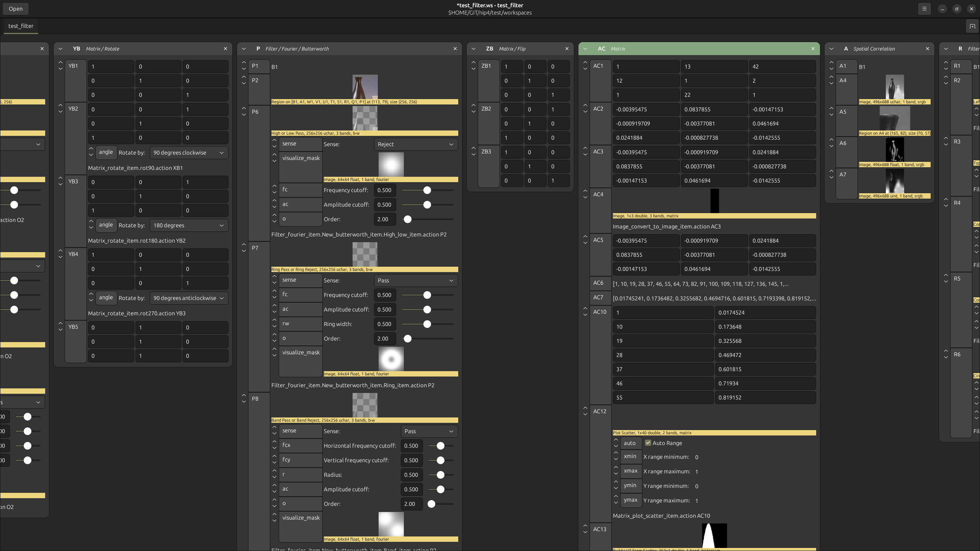Toggle the Auto Range checkbox
980x551 pixels.
pyautogui.click(x=648, y=443)
